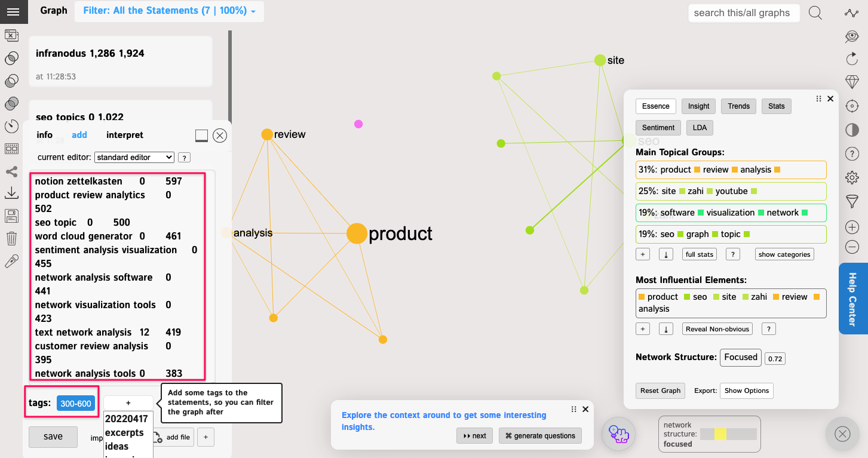Zoom out with the circled minus icon
This screenshot has height=458, width=868.
point(852,247)
